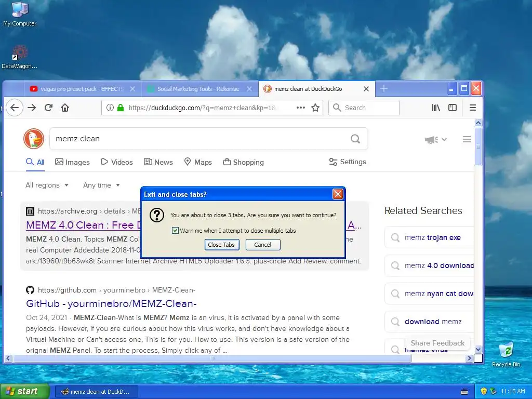Screen dimensions: 532x399
Task: Open DuckDuckGo side menu hamburger
Action: (x=467, y=139)
